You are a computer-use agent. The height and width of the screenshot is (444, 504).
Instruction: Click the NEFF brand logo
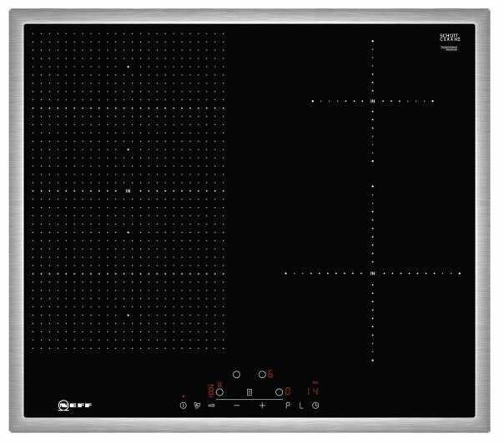(x=73, y=406)
